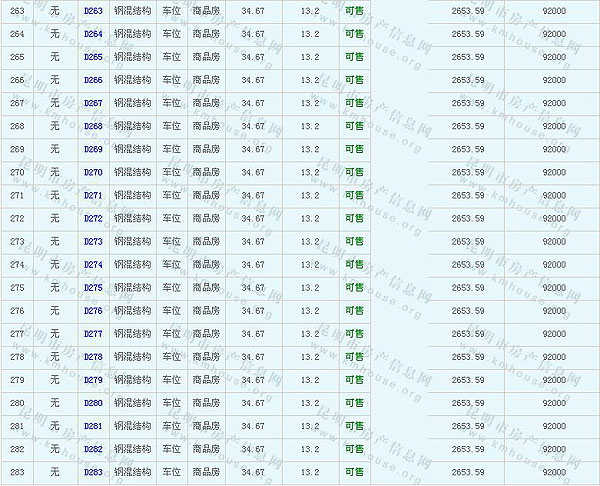This screenshot has height=486, width=600.
Task: Click the D264 unit link
Action: point(93,34)
